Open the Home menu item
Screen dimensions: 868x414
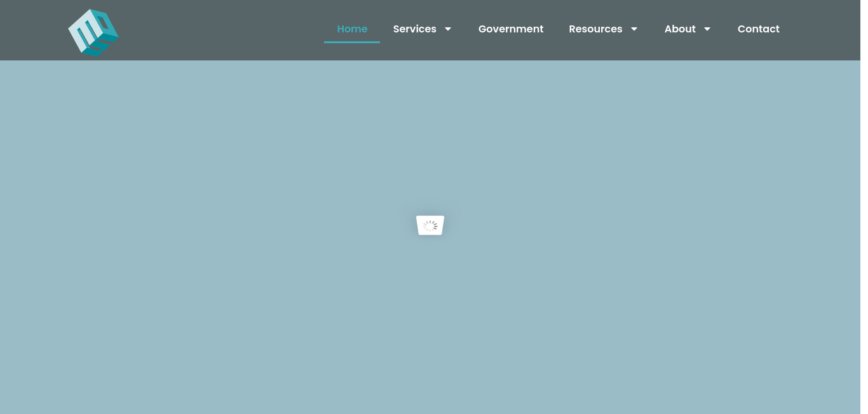click(352, 29)
